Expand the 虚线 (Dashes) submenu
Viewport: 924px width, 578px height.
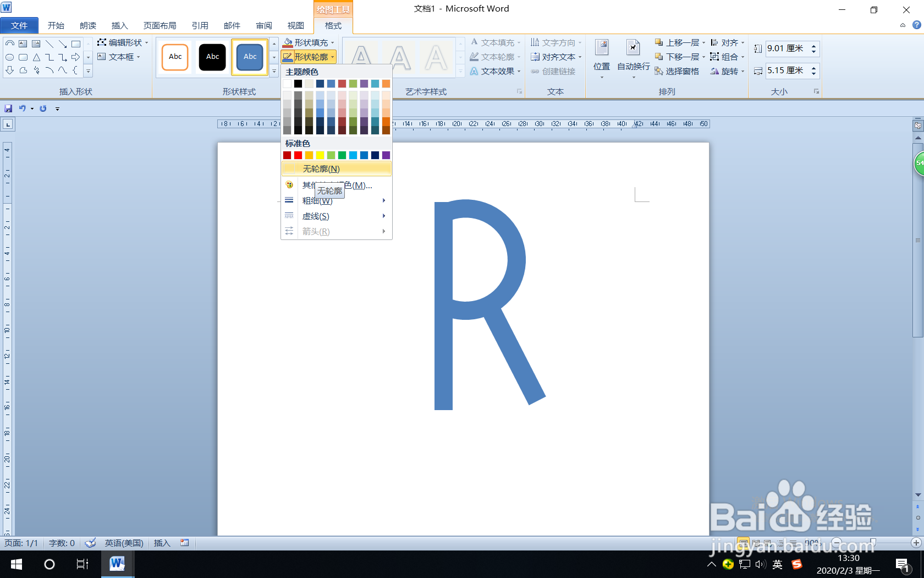pos(316,216)
